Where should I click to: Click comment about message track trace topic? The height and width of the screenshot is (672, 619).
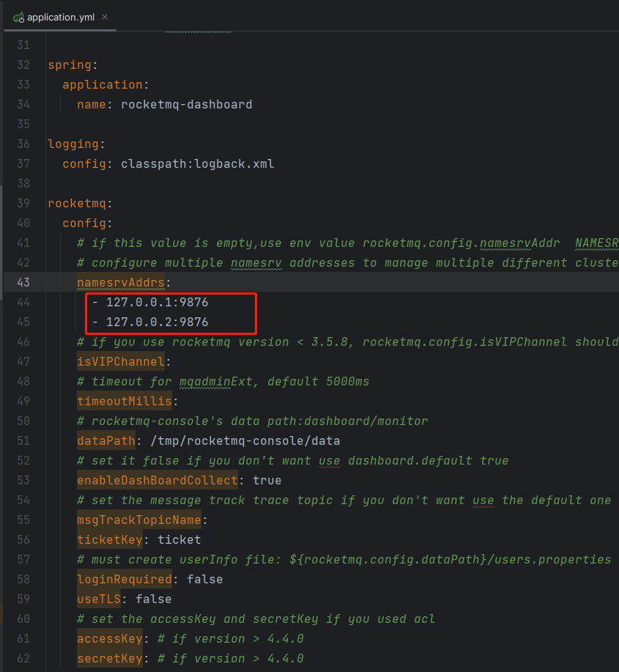pos(344,501)
